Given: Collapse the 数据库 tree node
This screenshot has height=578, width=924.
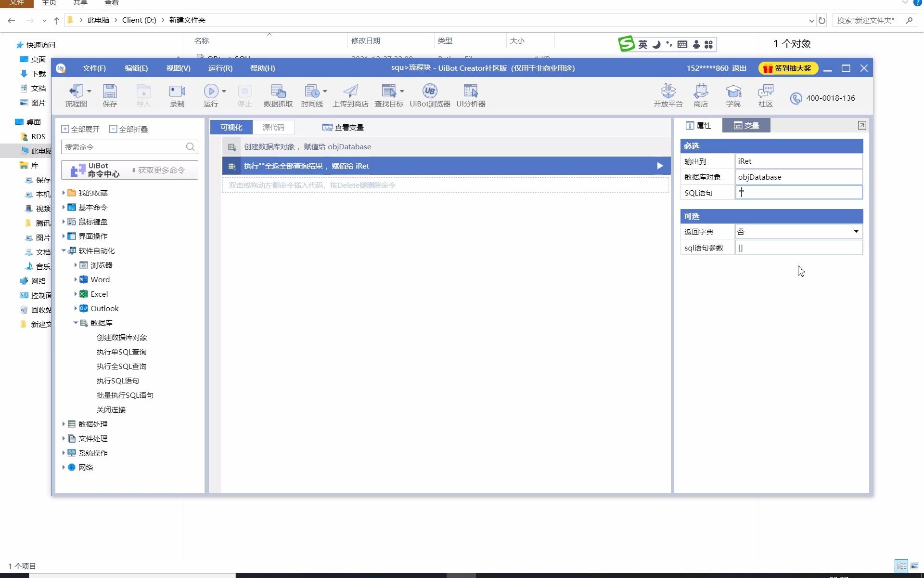Looking at the screenshot, I should [x=76, y=323].
